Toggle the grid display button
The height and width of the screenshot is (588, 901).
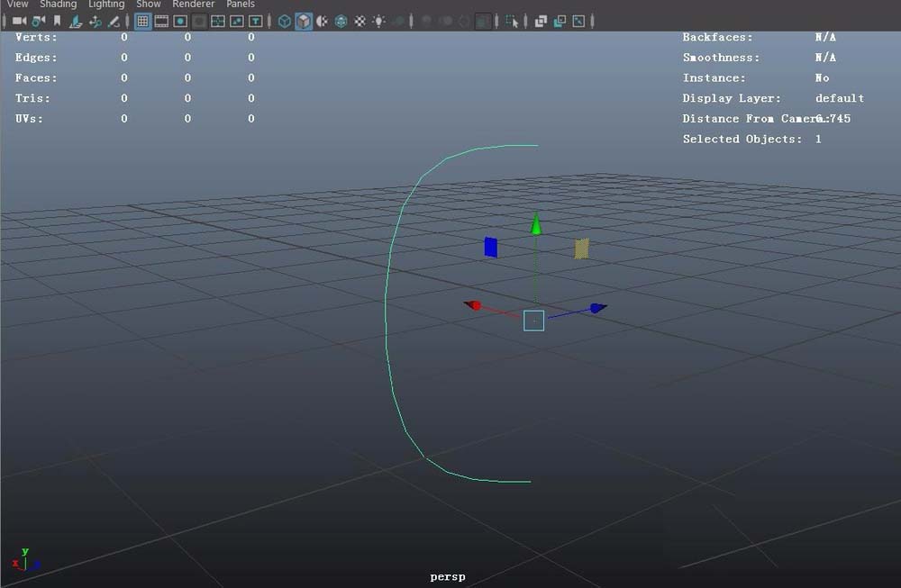click(141, 22)
